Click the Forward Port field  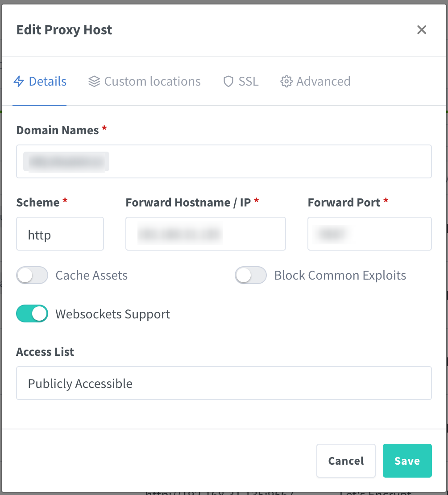point(369,234)
